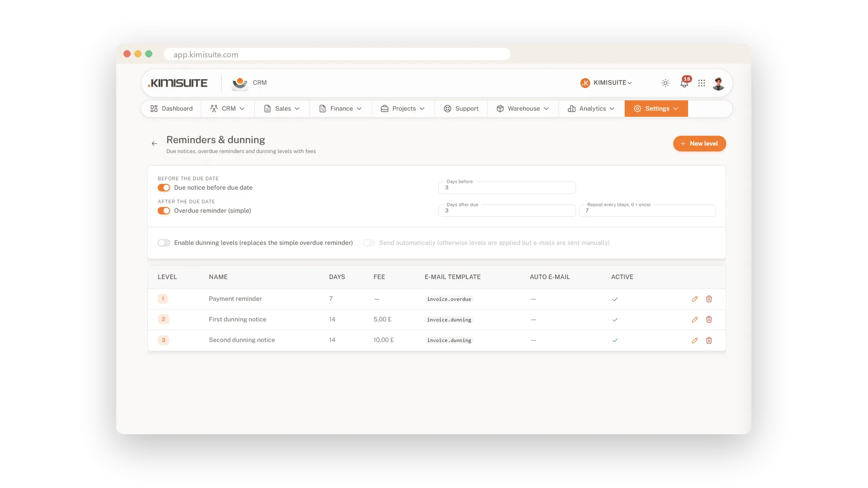Click the Settings gear icon

(x=637, y=108)
